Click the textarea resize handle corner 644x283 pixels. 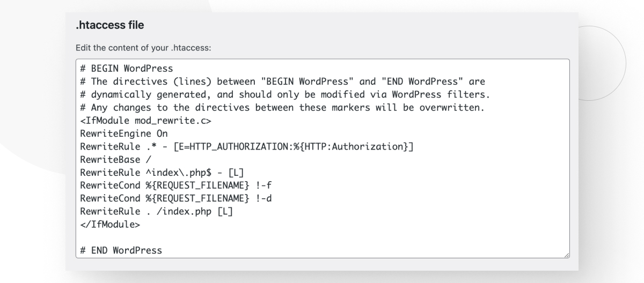566,256
